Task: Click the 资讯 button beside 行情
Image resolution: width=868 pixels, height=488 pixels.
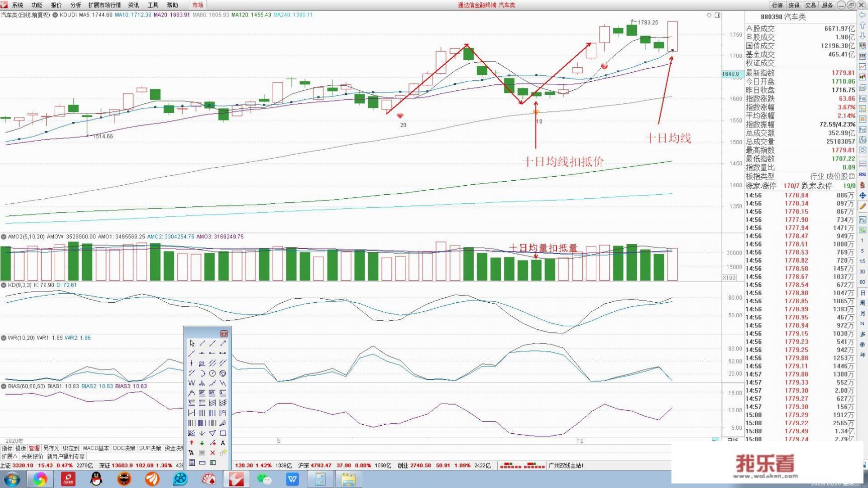Action: pyautogui.click(x=794, y=5)
